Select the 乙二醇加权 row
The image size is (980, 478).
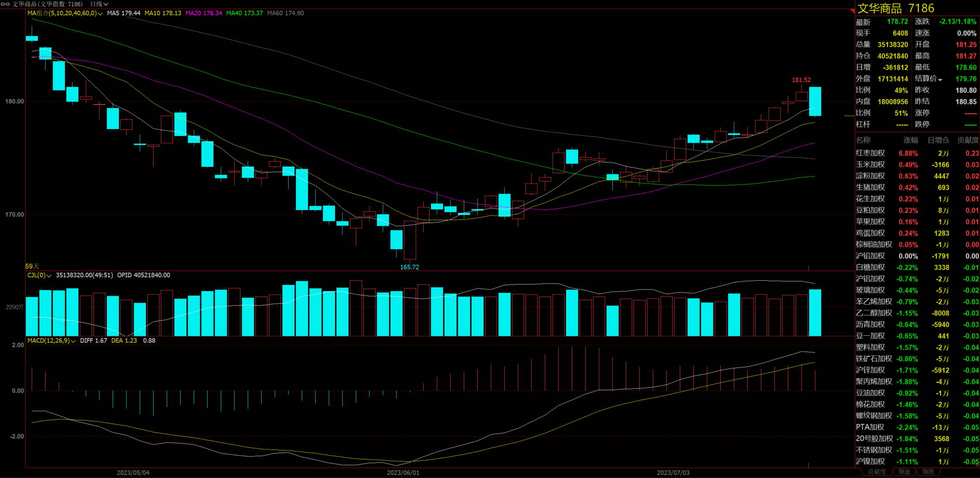tap(917, 313)
